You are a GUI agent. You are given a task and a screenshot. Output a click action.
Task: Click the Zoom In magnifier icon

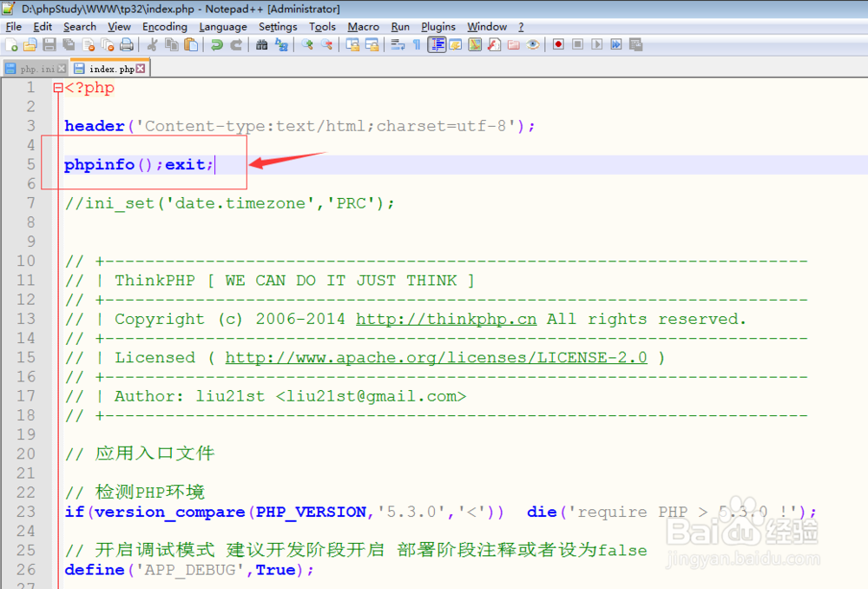307,45
